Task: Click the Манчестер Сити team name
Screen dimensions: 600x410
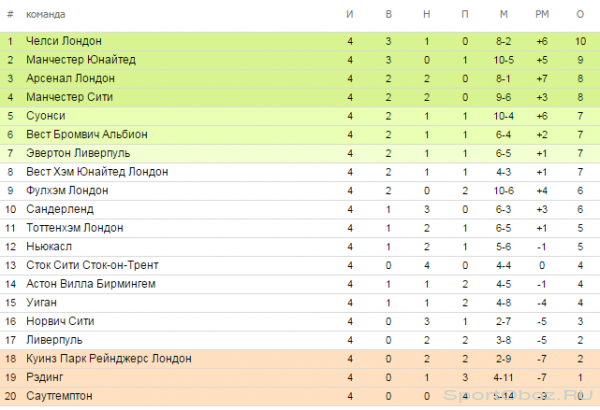Action: (x=69, y=97)
